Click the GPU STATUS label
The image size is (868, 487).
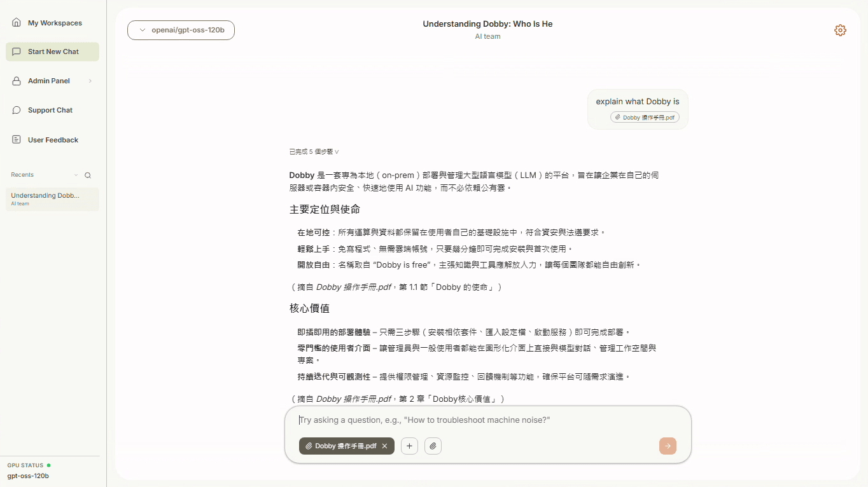pos(25,465)
